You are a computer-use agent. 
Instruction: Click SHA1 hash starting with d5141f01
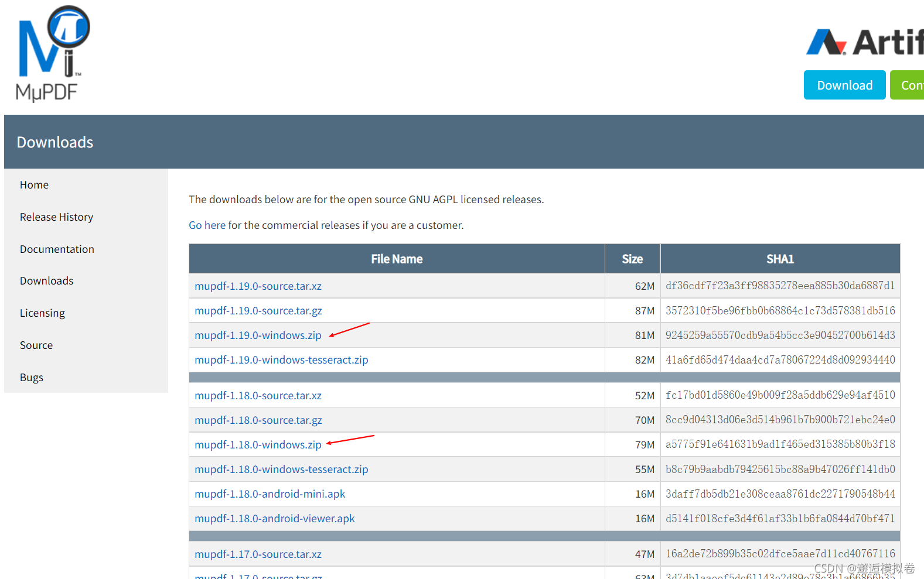[780, 518]
